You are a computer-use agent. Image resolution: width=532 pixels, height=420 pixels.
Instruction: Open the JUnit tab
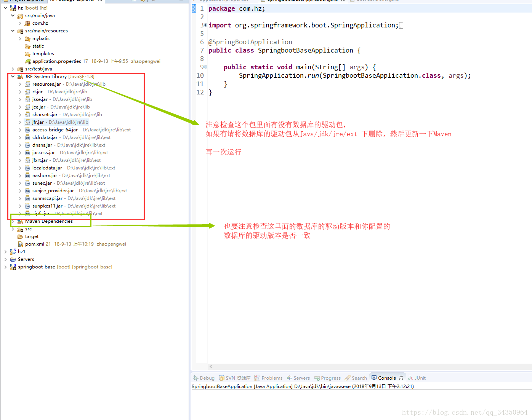pos(417,378)
